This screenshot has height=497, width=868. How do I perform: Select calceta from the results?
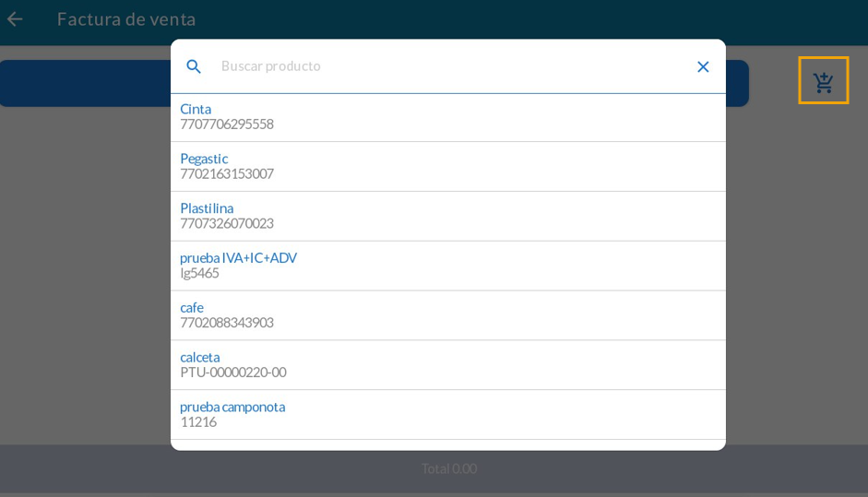click(200, 358)
